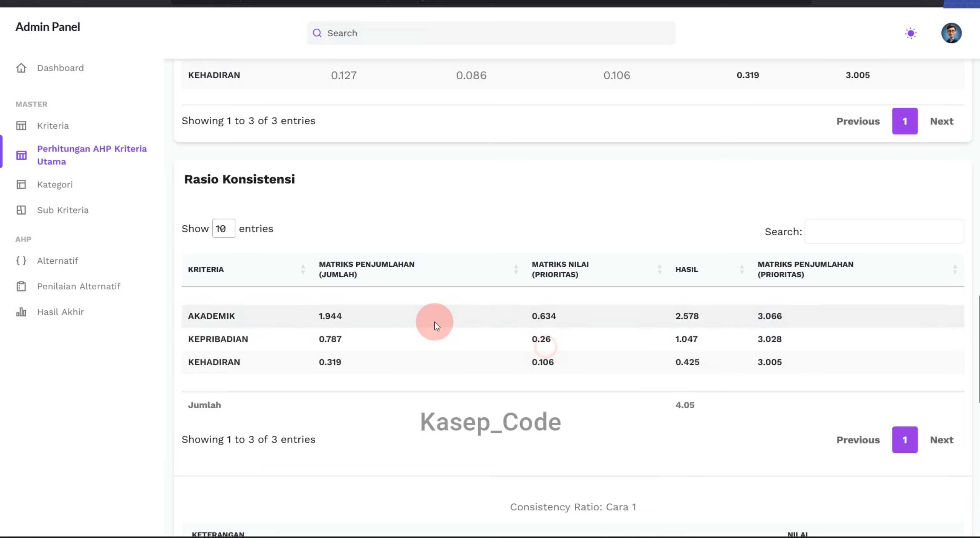This screenshot has width=980, height=538.
Task: Click the Dashboard home icon
Action: tap(21, 68)
